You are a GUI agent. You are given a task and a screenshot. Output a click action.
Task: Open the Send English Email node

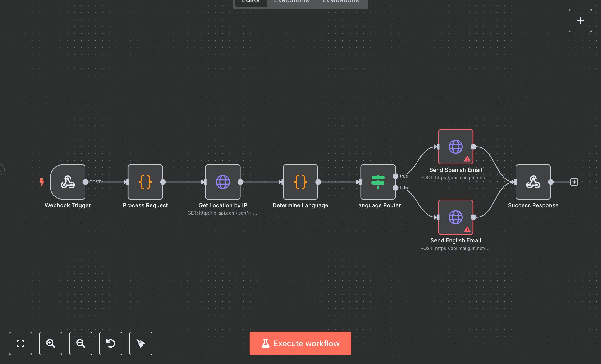(x=455, y=217)
